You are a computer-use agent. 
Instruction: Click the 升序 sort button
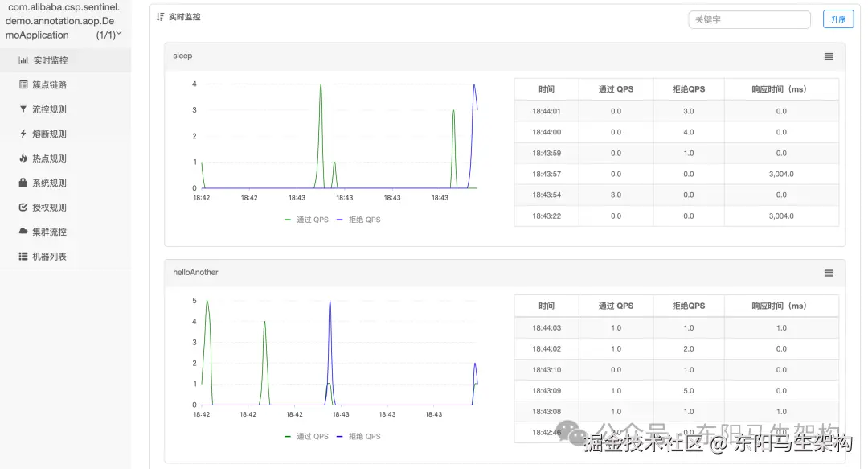(x=838, y=19)
